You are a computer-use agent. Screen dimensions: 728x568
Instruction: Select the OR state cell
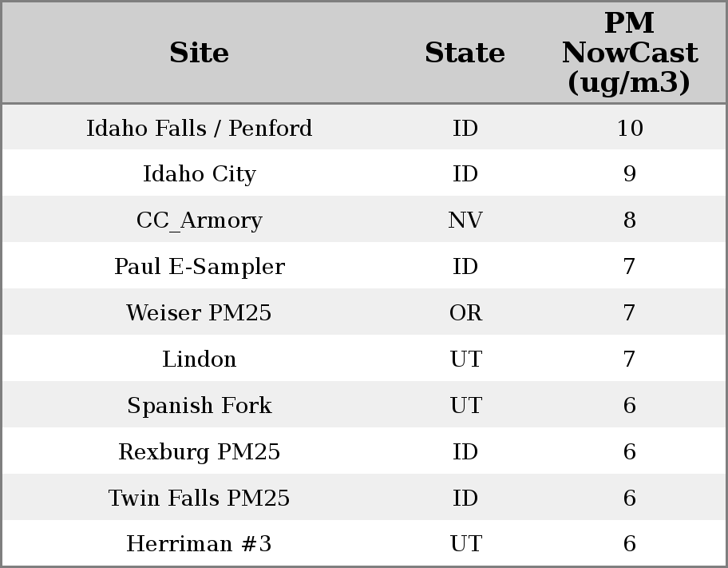[x=465, y=313]
